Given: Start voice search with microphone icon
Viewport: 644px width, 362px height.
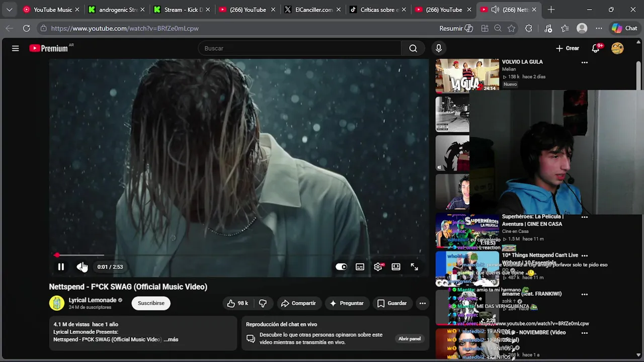Looking at the screenshot, I should point(439,48).
